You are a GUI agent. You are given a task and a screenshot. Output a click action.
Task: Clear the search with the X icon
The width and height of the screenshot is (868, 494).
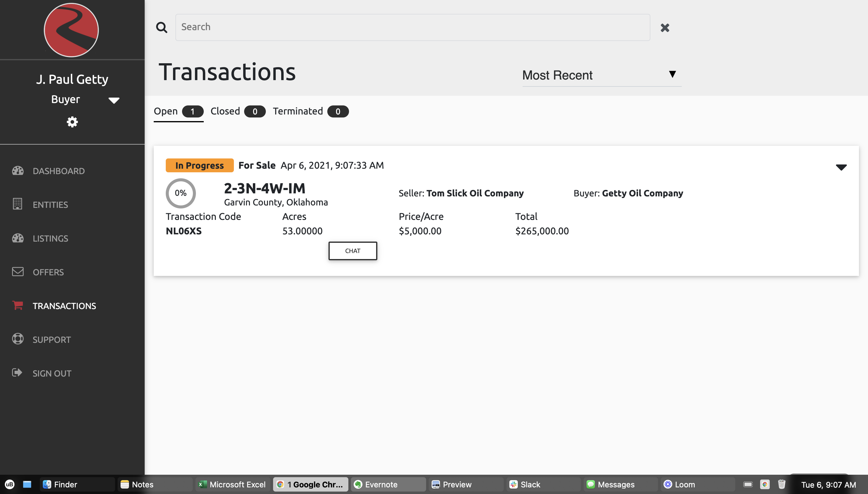click(x=665, y=28)
